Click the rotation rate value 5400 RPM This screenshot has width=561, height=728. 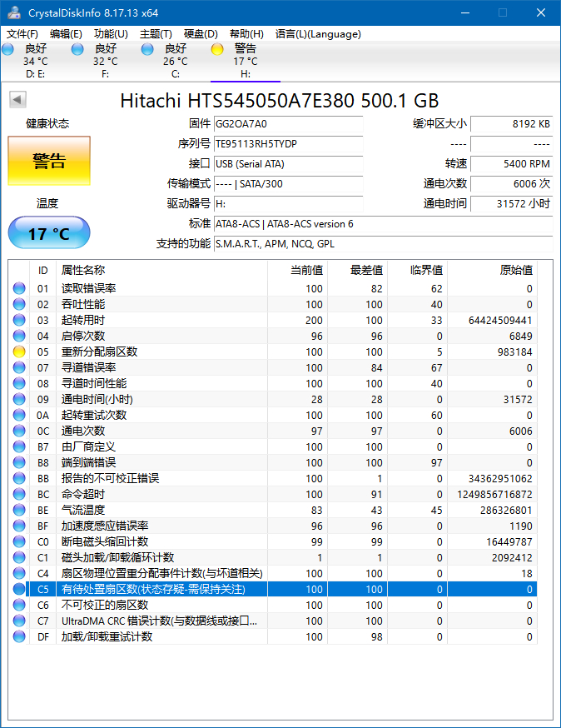tap(511, 164)
